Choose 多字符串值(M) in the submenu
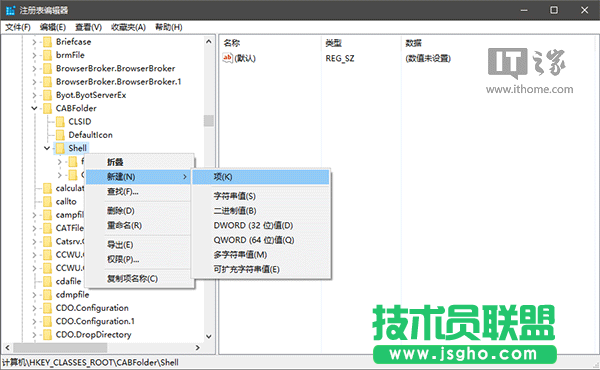 coord(261,254)
